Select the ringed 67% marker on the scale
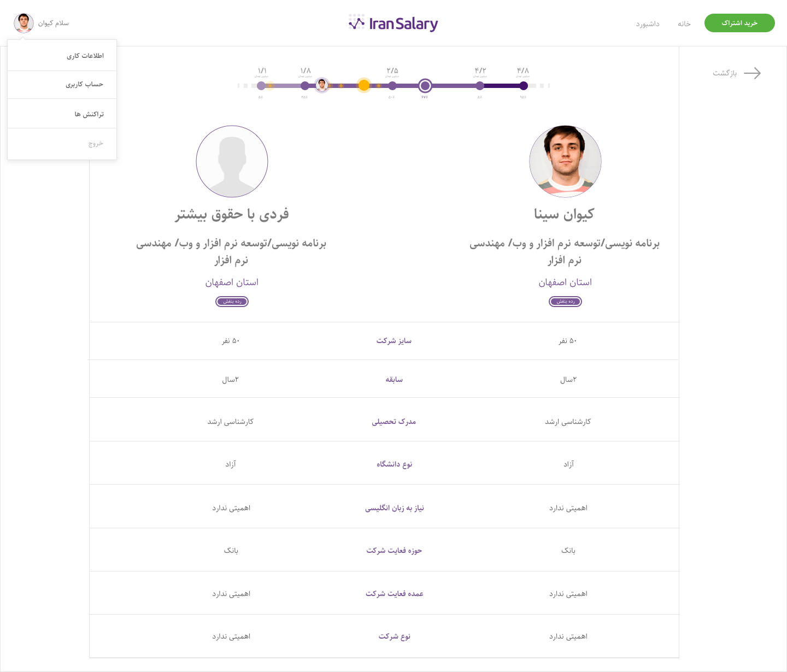The height and width of the screenshot is (672, 787). (x=425, y=86)
